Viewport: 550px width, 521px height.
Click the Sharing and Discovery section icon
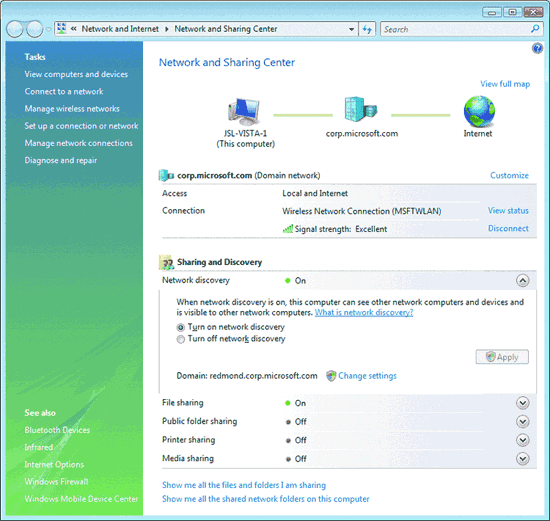[x=166, y=262]
